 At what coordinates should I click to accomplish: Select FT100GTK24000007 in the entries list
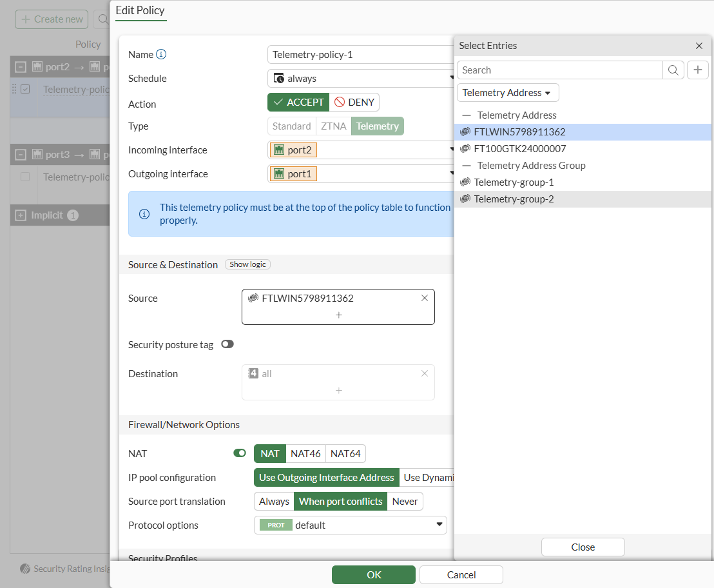tap(583, 148)
